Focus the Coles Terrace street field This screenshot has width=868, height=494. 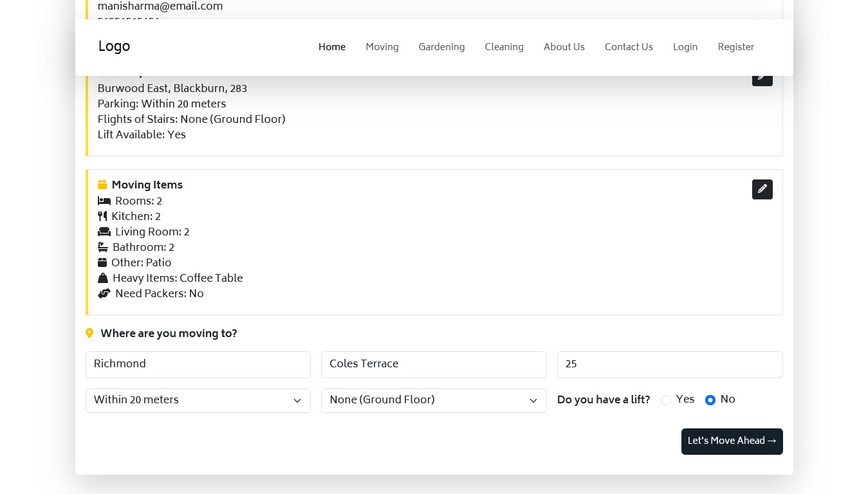click(433, 364)
